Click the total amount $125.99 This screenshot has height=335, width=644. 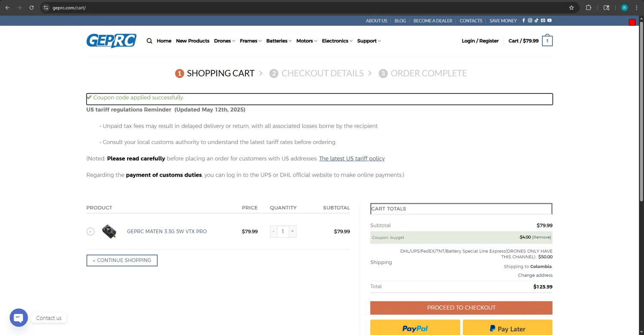point(543,287)
